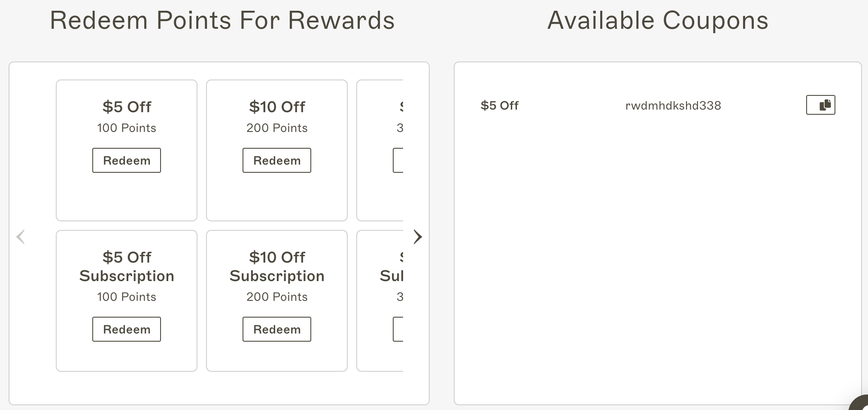Select the rwdmhdkshd338 coupon code text
Screen dimensions: 868x410
[673, 106]
